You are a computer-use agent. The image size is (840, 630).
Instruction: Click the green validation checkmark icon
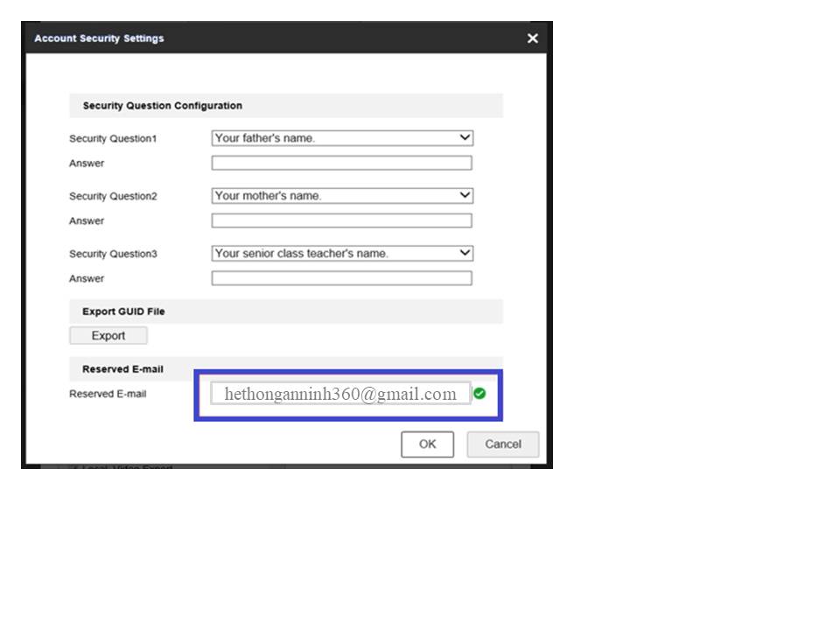coord(479,394)
